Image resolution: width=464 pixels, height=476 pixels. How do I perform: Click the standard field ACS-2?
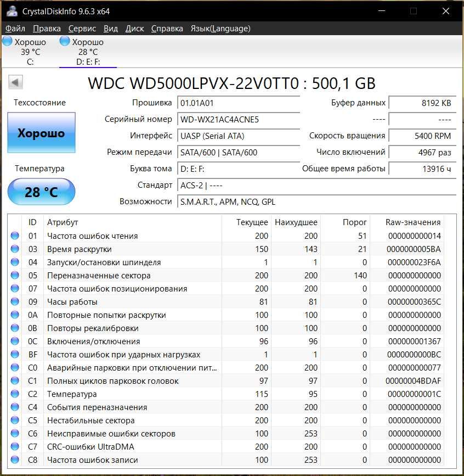316,185
